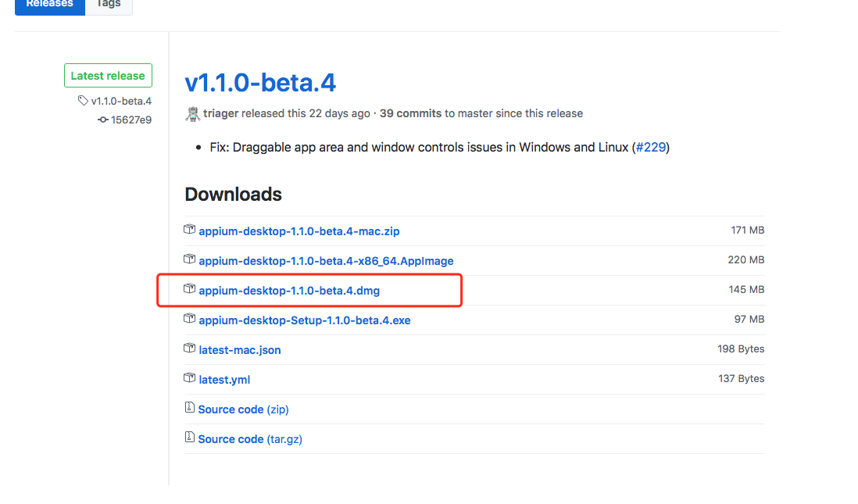The image size is (858, 504).
Task: Open commit 15627e9
Action: pyautogui.click(x=130, y=120)
